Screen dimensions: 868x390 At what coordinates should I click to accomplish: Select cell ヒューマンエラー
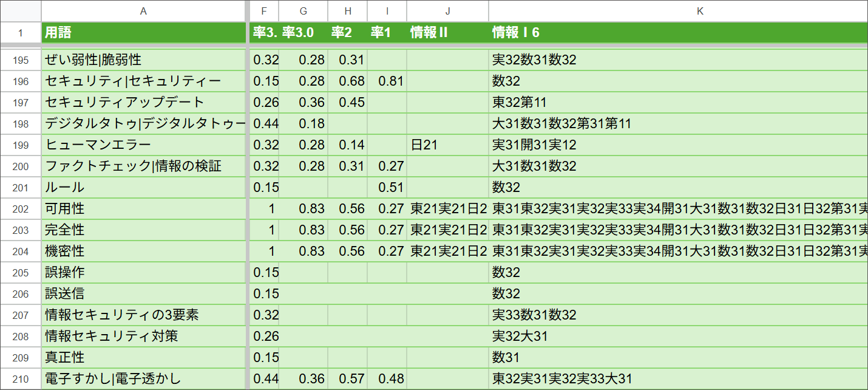click(144, 145)
